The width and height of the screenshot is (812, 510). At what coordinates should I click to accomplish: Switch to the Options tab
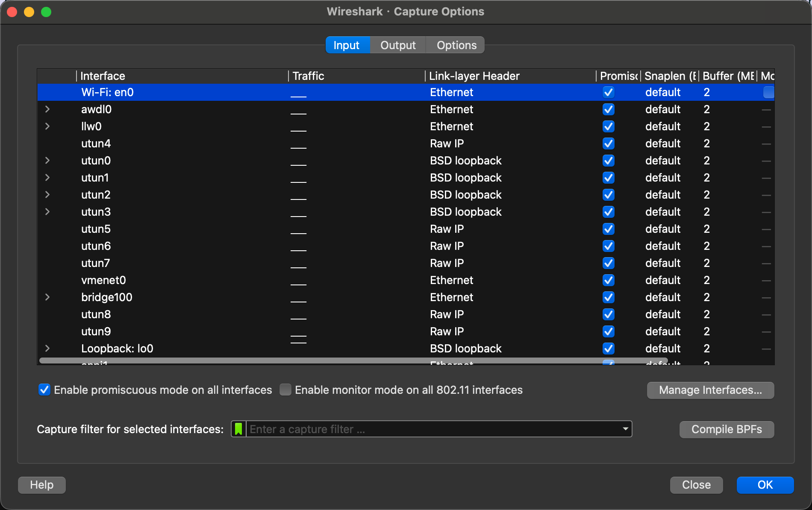[x=456, y=45]
